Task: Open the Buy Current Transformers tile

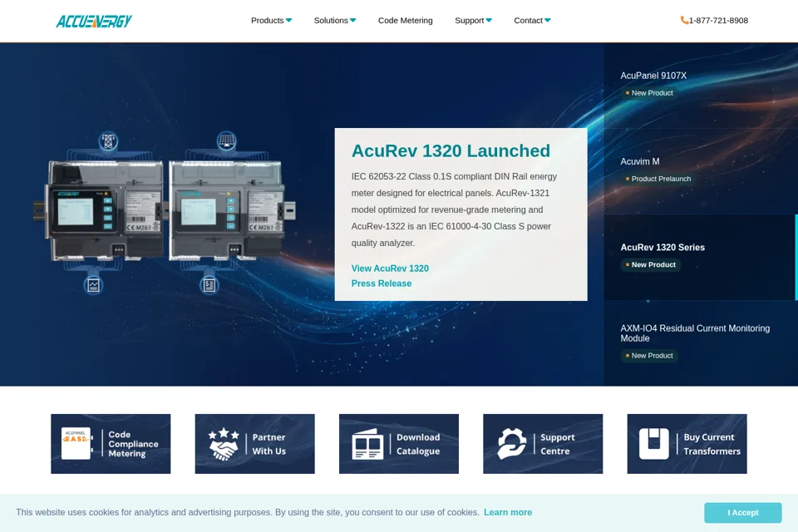Action: pyautogui.click(x=687, y=444)
